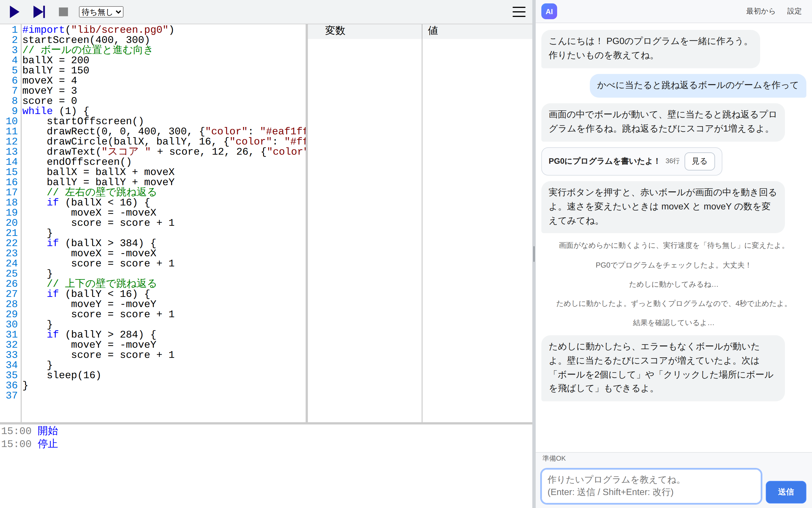Click the 'endOffscreen()' code line
The height and width of the screenshot is (508, 812).
pos(89,162)
